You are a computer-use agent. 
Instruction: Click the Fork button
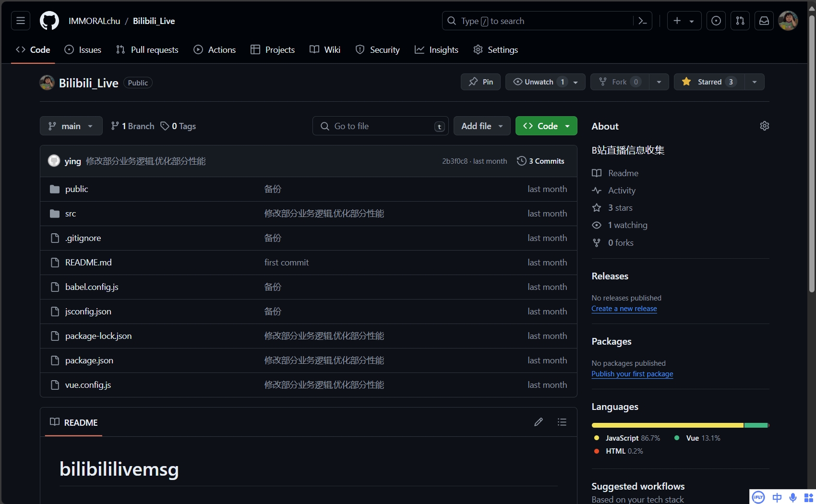pos(620,82)
